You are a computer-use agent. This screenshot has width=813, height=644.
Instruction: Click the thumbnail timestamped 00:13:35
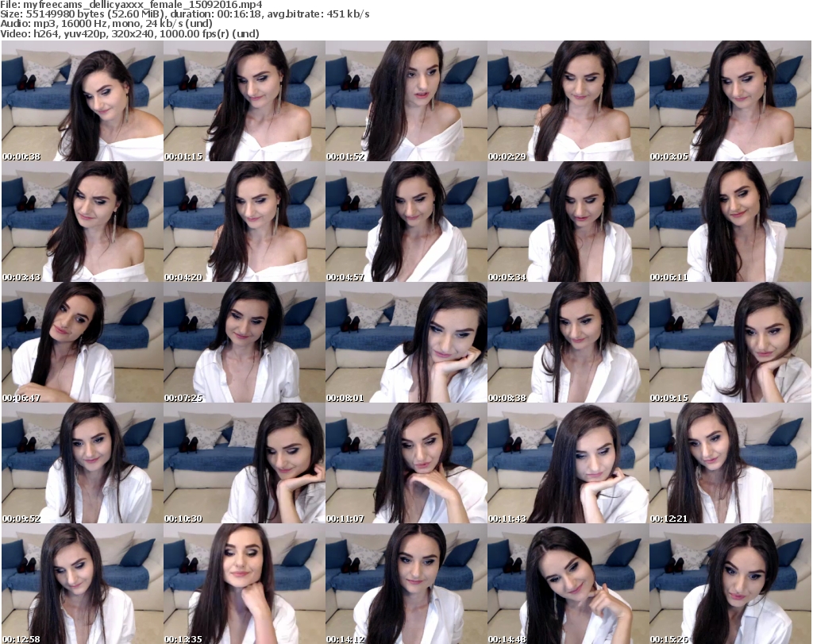(x=244, y=584)
